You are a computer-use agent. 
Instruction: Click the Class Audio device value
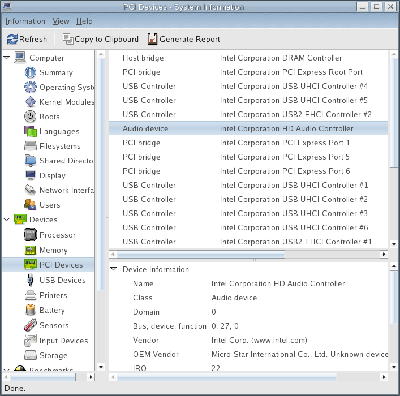tap(234, 297)
